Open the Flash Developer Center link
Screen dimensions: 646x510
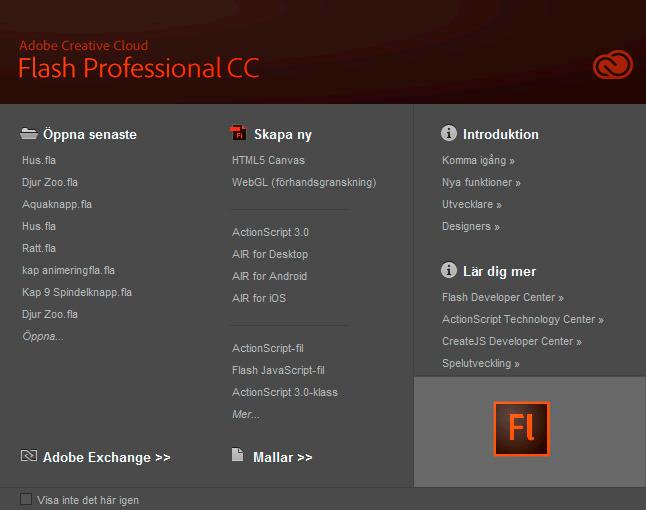coord(503,297)
